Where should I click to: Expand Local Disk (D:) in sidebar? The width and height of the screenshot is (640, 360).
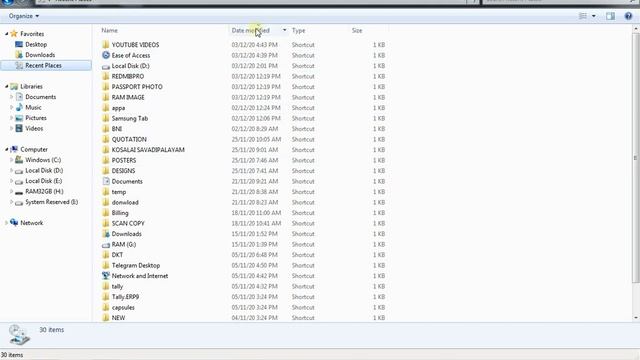pyautogui.click(x=11, y=171)
